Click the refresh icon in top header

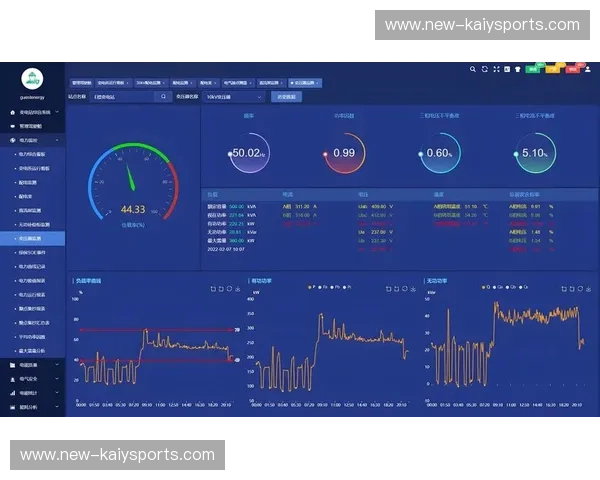pyautogui.click(x=485, y=69)
